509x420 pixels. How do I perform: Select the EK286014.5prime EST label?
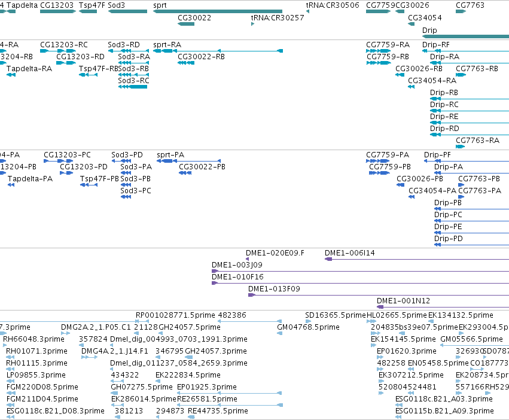144,399
